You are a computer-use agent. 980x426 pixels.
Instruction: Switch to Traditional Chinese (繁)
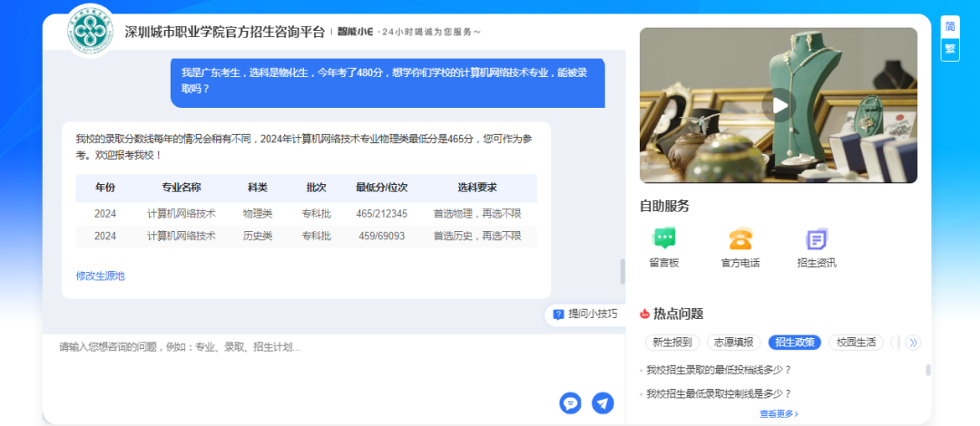(x=950, y=49)
